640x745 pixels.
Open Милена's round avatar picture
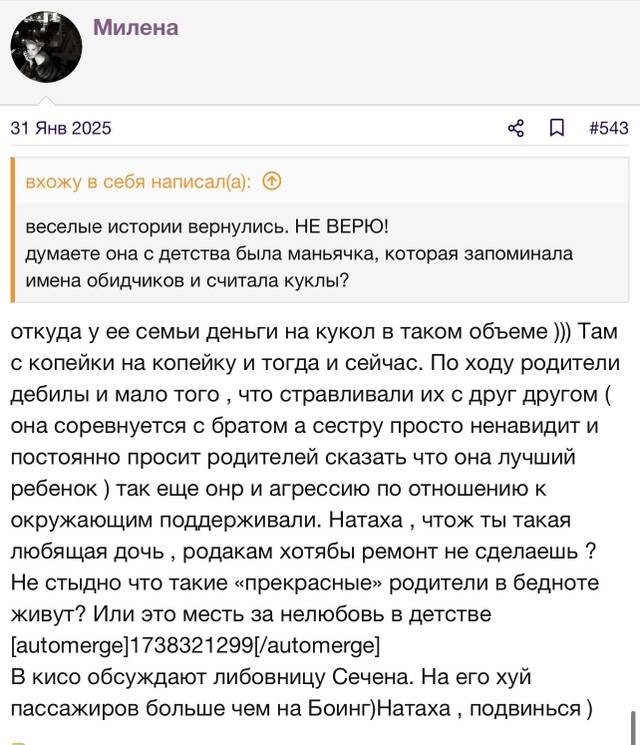pos(46,47)
